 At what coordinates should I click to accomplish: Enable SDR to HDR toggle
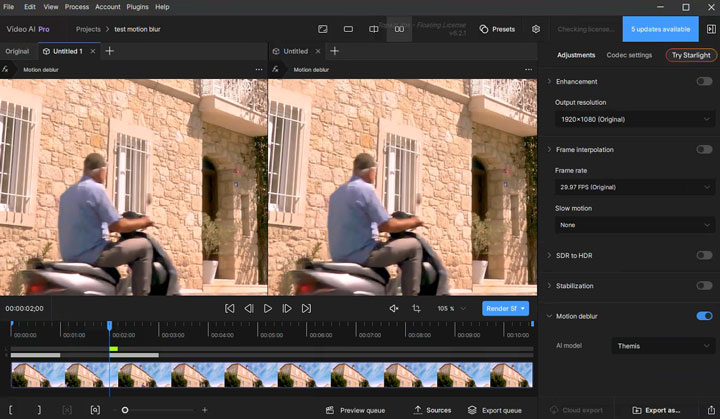[704, 255]
